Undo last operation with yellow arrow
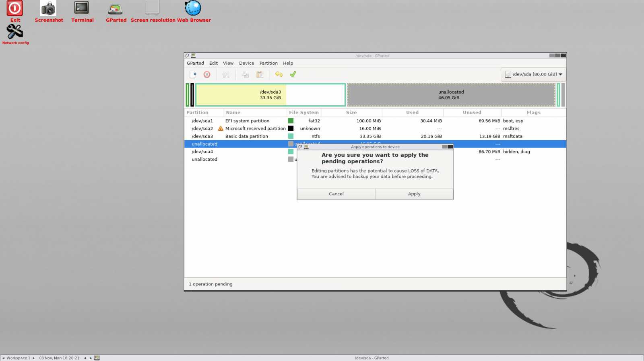This screenshot has height=361, width=644. point(279,74)
